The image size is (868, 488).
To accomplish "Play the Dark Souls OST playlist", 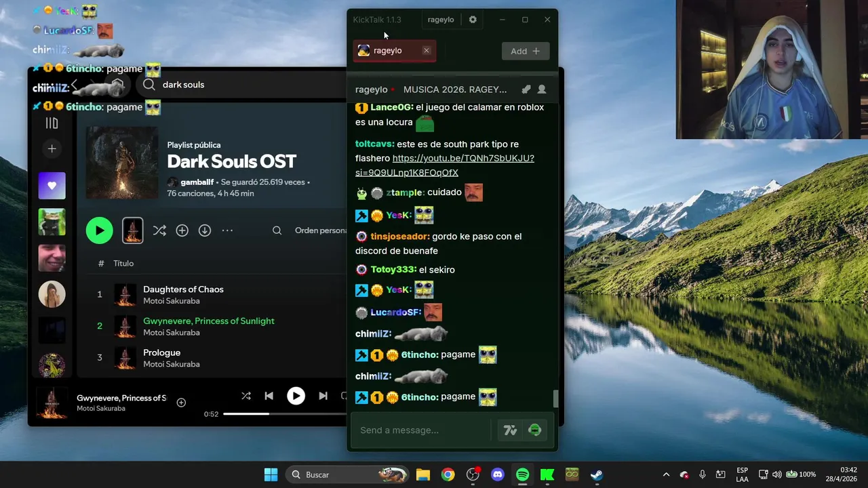I will 100,230.
